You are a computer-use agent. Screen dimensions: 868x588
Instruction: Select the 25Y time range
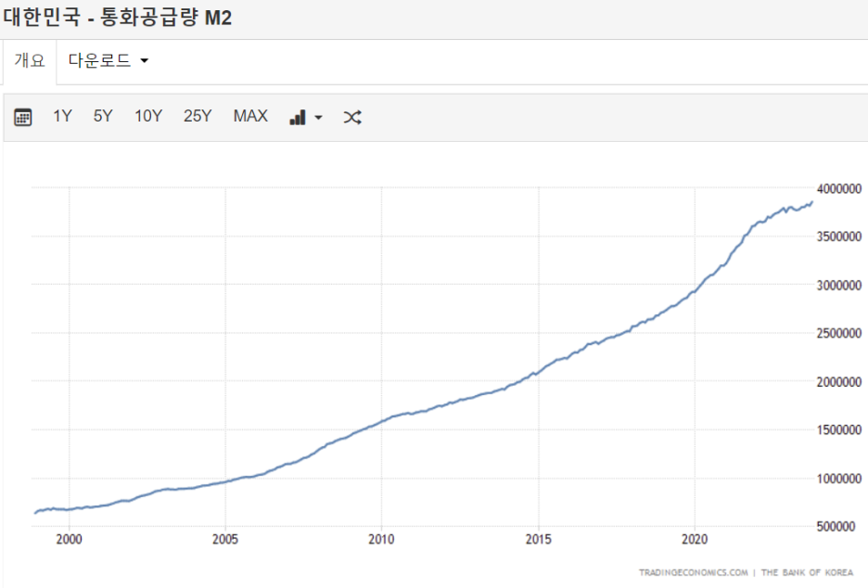pos(198,116)
